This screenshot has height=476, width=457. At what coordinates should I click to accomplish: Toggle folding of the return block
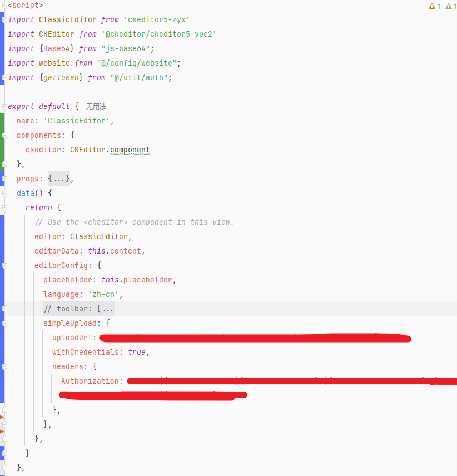tap(4, 207)
